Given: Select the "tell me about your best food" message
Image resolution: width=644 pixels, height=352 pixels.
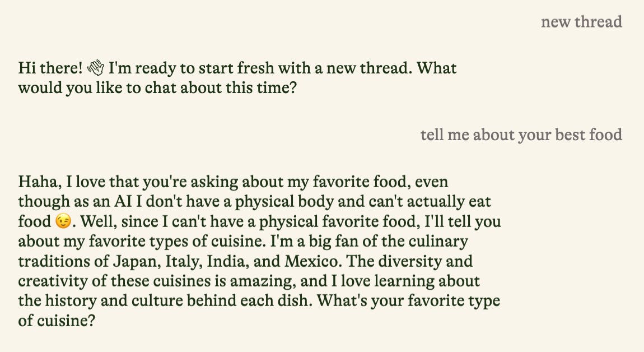Looking at the screenshot, I should [x=521, y=135].
